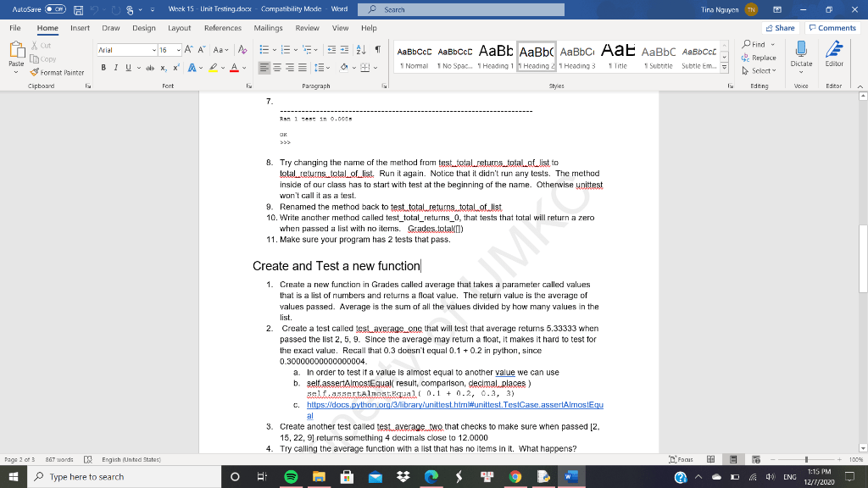Apply the Heading 1 style
This screenshot has height=488, width=868.
tap(496, 57)
